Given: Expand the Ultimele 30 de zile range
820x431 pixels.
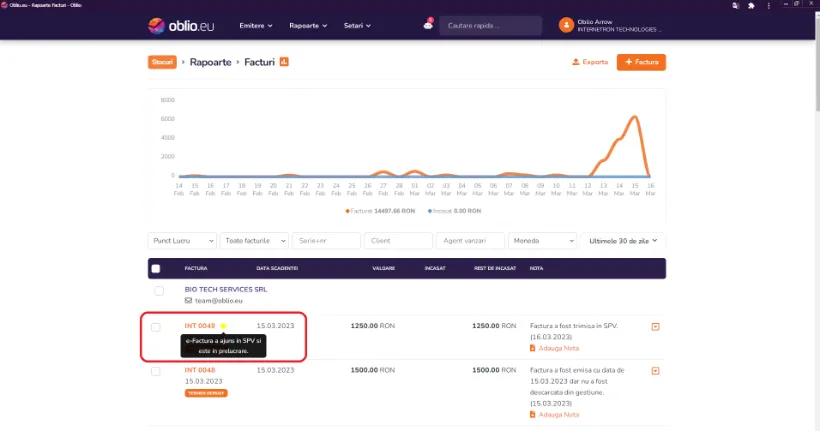Looking at the screenshot, I should tap(623, 241).
